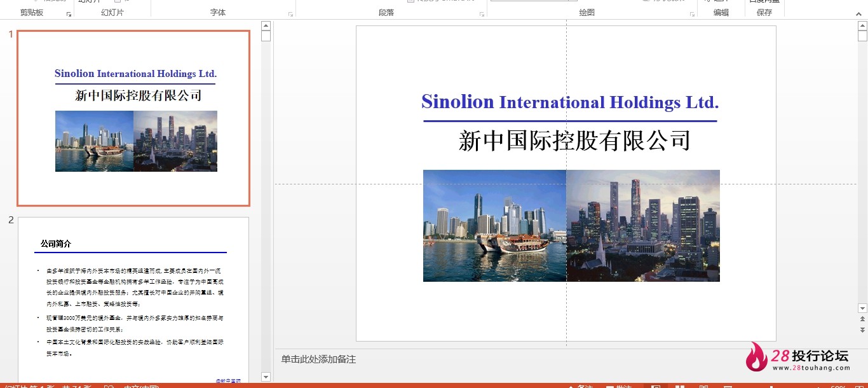The image size is (868, 388).
Task: Click the thumbnail panel scrollbar up arrow
Action: click(x=266, y=25)
